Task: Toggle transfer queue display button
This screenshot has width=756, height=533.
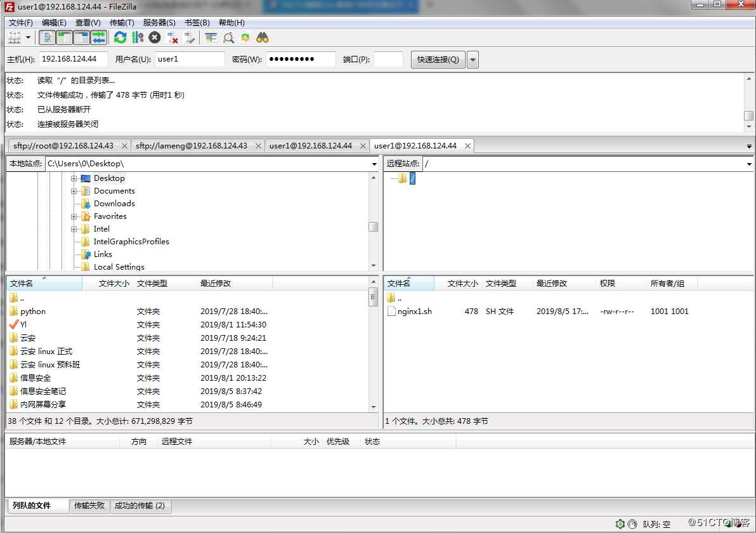Action: pyautogui.click(x=99, y=37)
